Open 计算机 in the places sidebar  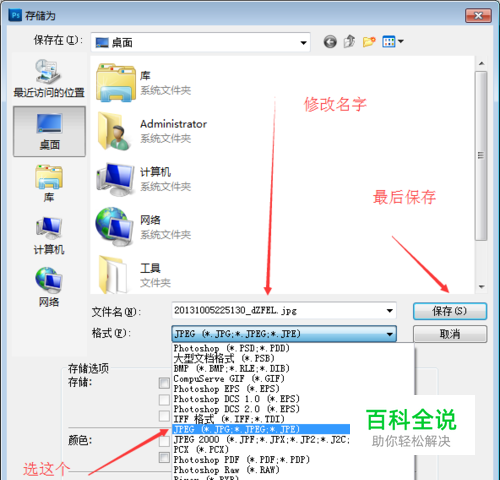49,236
